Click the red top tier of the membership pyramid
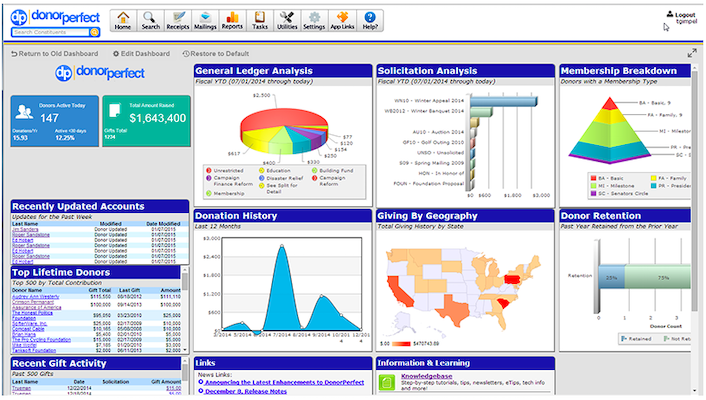Image resolution: width=706 pixels, height=400 pixels. 610,104
